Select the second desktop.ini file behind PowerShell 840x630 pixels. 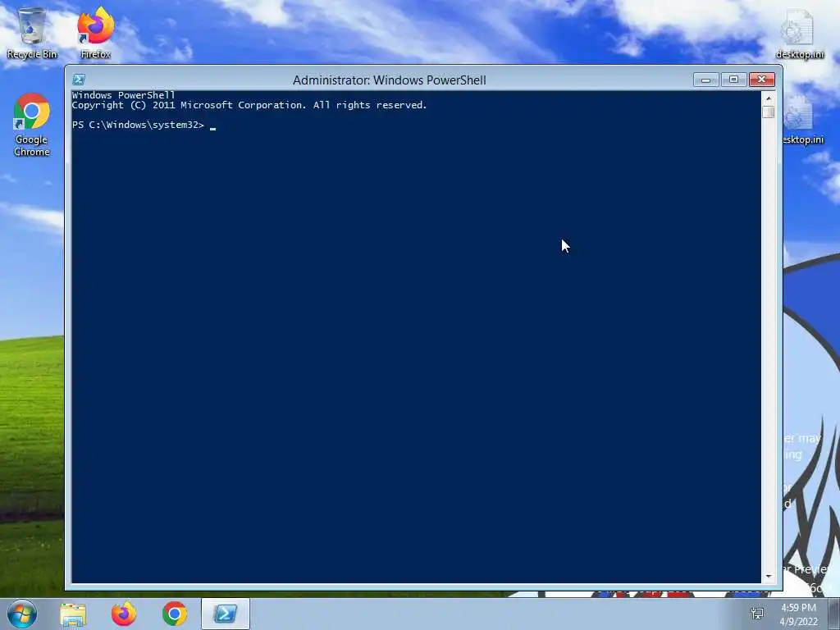tap(802, 121)
